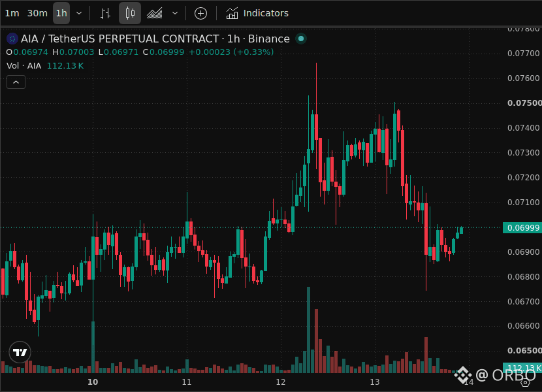This screenshot has height=392, width=542.
Task: Open the Indicators menu
Action: click(257, 13)
